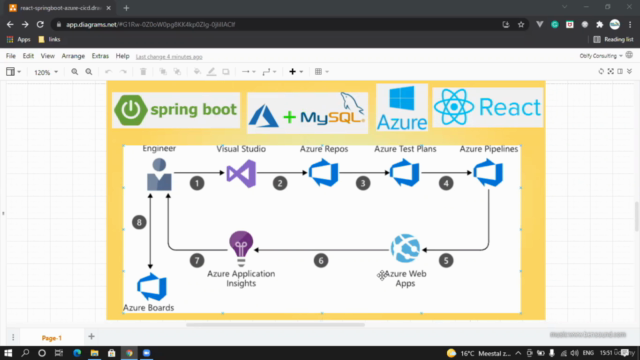This screenshot has height=360, width=640.
Task: Select the spring boot logo image
Action: tap(176, 110)
